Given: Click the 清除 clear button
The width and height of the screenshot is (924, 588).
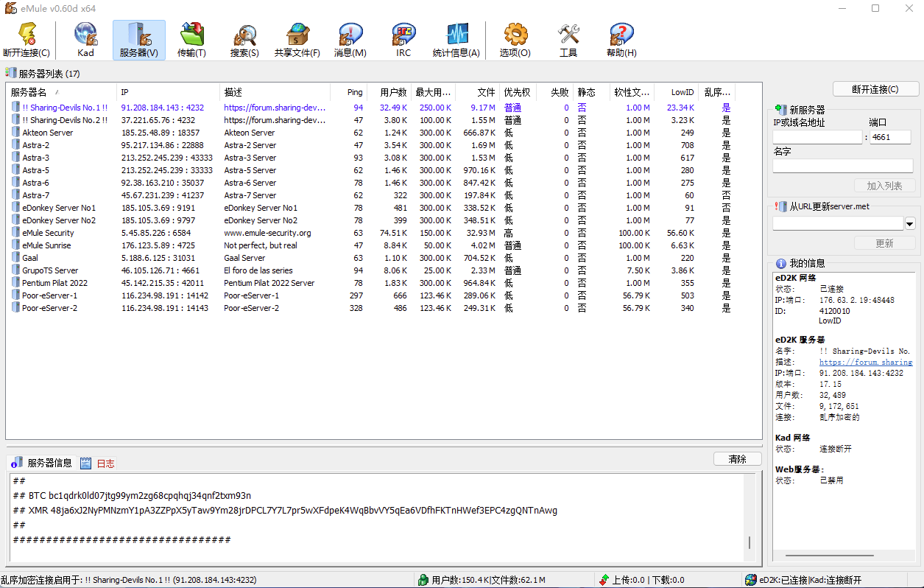Looking at the screenshot, I should (737, 459).
